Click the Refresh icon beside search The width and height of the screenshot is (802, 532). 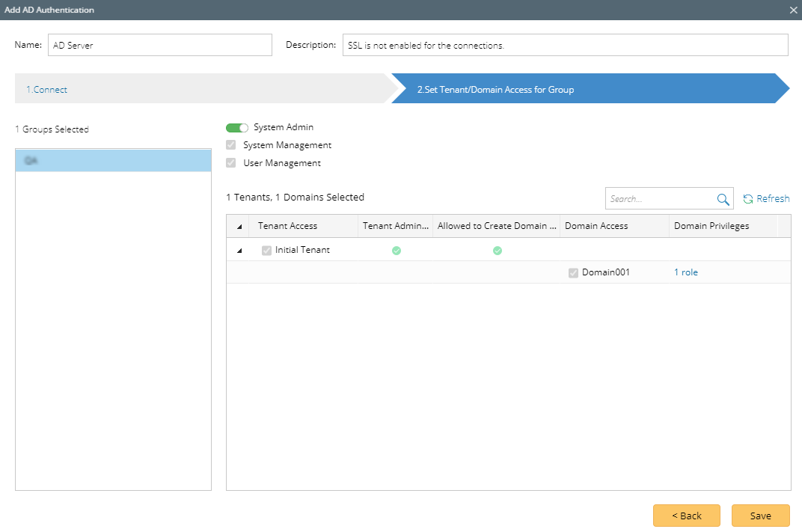(x=747, y=199)
